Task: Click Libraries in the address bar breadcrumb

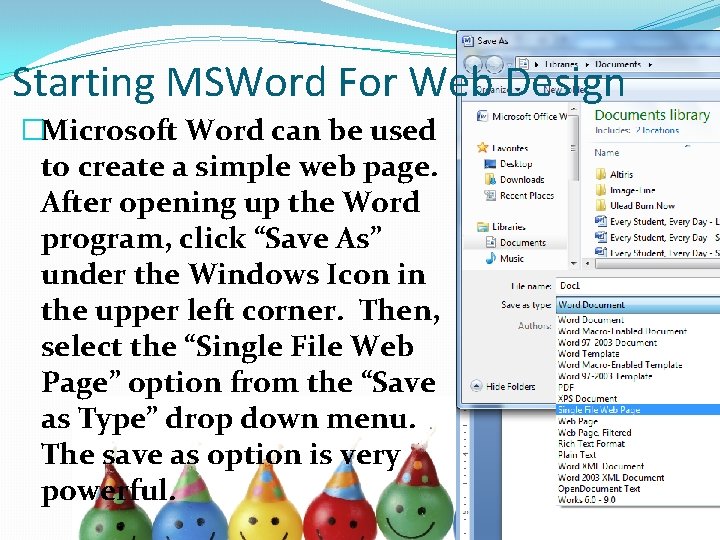Action: click(561, 64)
